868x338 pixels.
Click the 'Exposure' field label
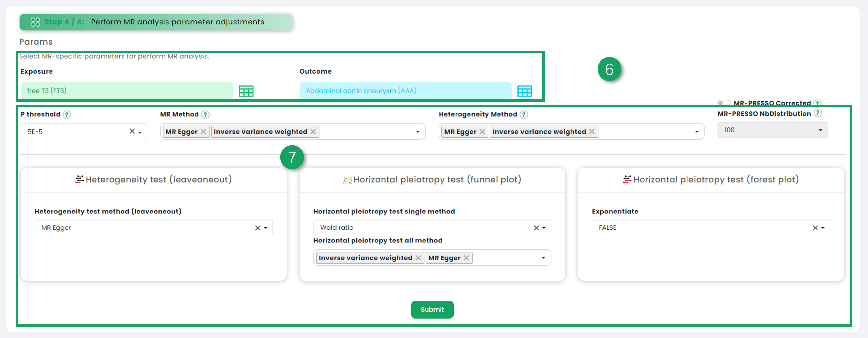(37, 71)
